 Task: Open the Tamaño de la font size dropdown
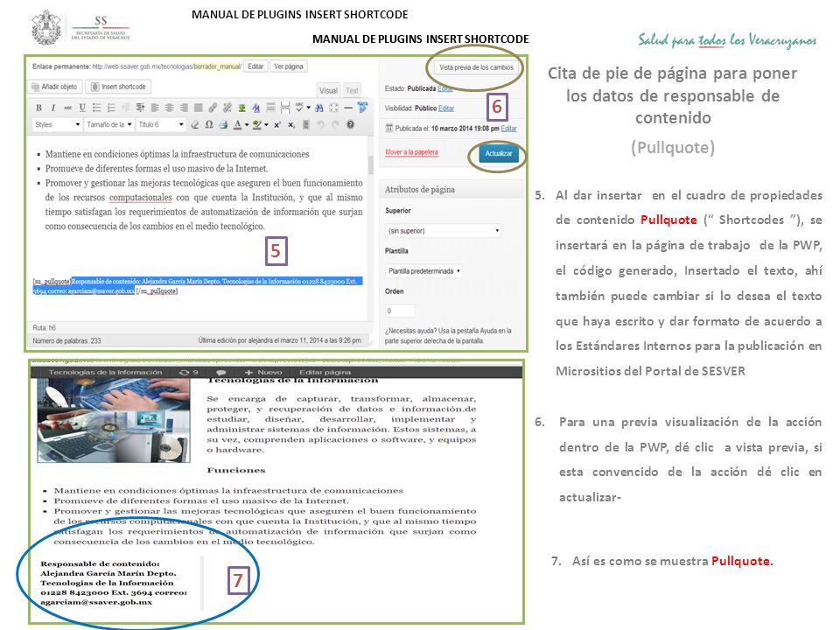point(108,124)
